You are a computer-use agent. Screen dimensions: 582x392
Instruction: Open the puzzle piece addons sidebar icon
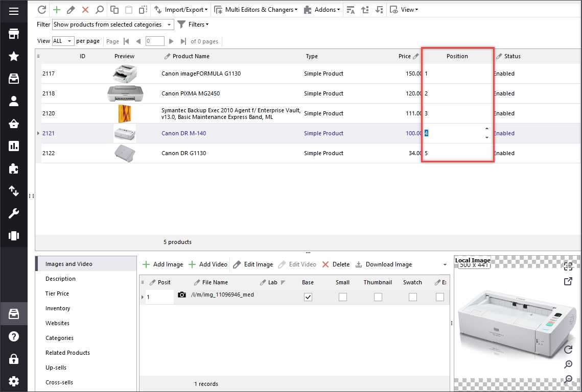(14, 169)
